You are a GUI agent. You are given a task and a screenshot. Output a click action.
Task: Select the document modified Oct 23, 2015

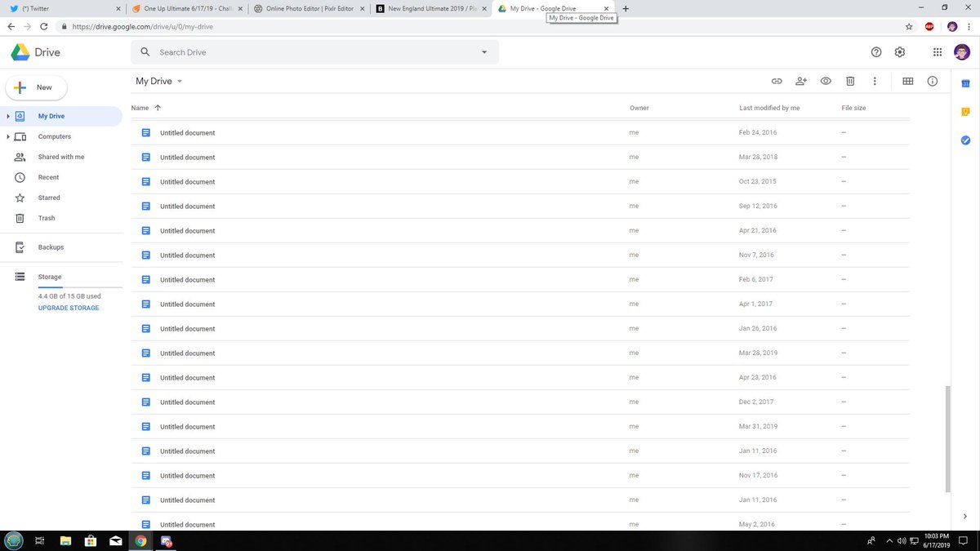click(519, 181)
